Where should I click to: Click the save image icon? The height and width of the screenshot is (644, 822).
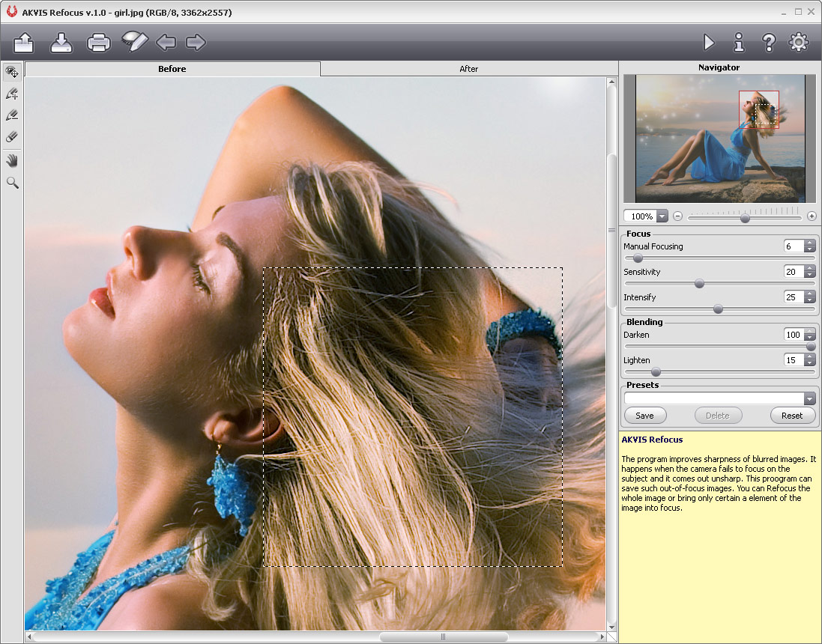[x=61, y=43]
